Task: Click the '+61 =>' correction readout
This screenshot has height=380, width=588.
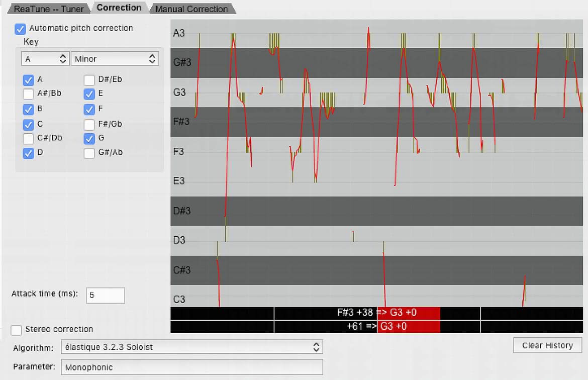Action: 362,326
